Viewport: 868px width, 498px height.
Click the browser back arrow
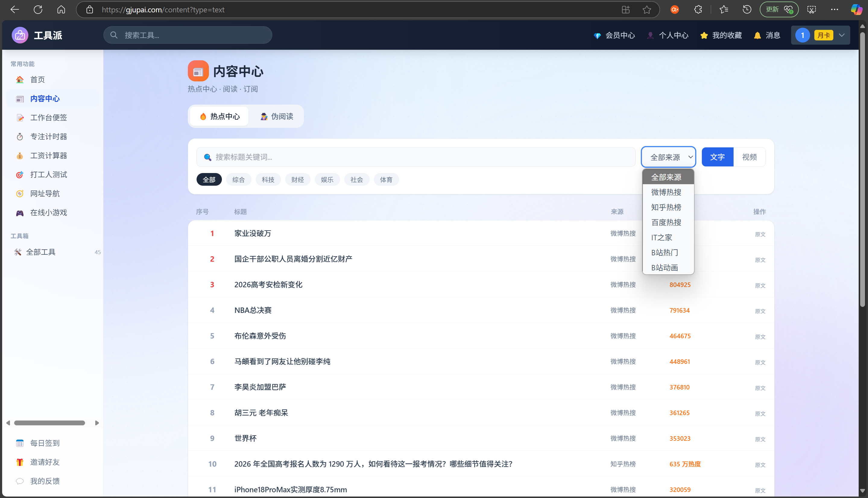click(14, 10)
